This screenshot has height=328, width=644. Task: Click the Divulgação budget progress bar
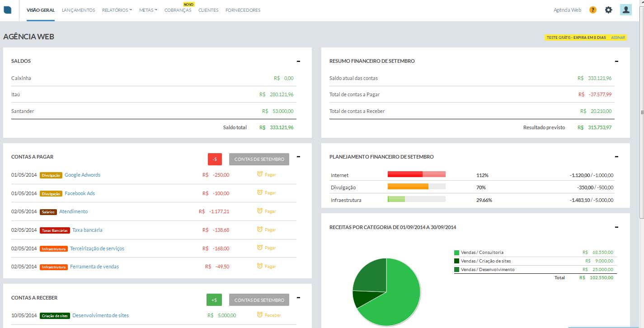(417, 187)
